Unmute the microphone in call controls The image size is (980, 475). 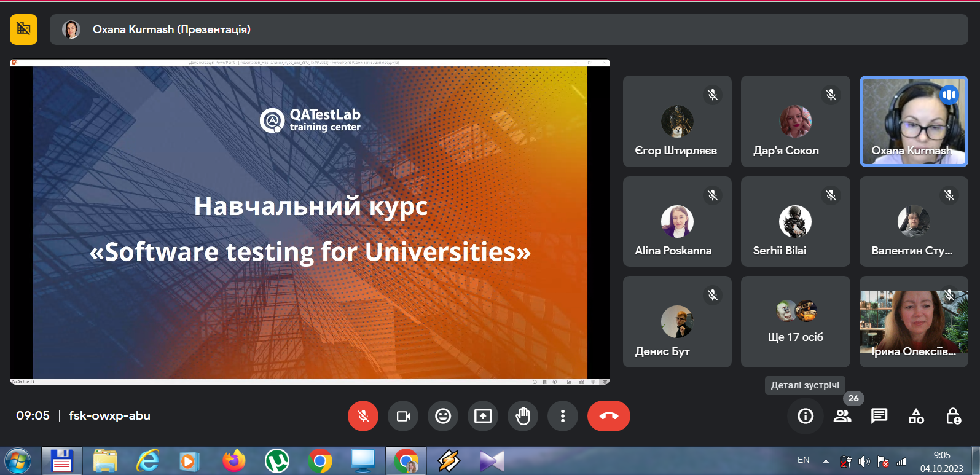coord(363,416)
